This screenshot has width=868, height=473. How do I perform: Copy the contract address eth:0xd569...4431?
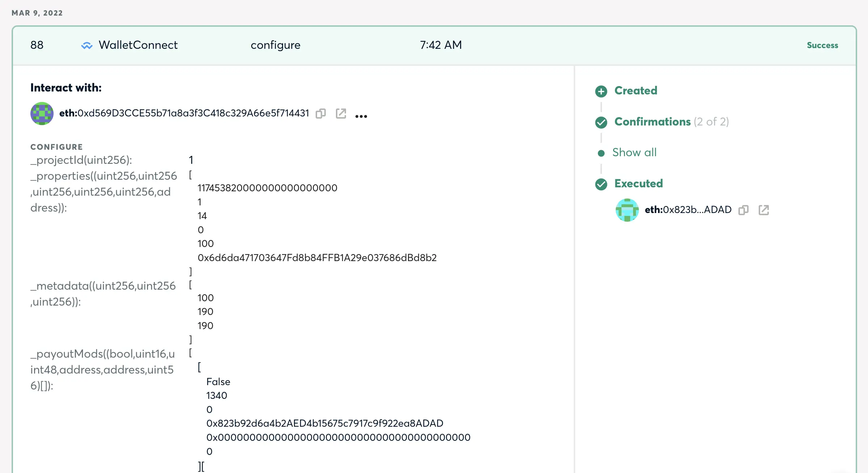click(x=320, y=114)
